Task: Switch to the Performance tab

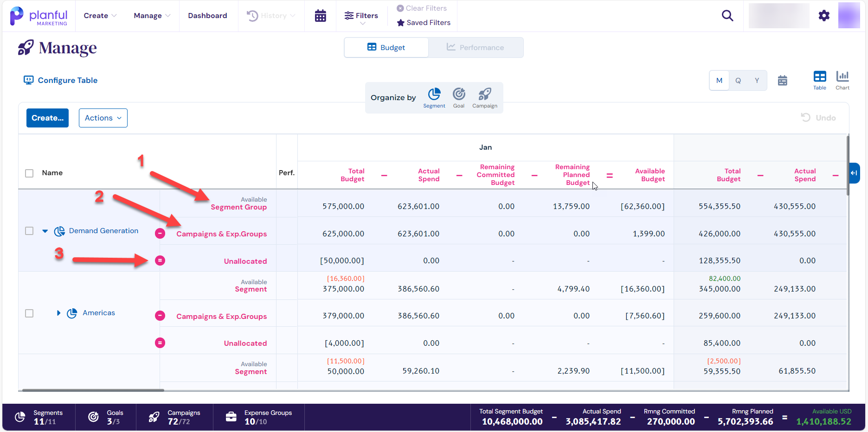Action: 476,48
